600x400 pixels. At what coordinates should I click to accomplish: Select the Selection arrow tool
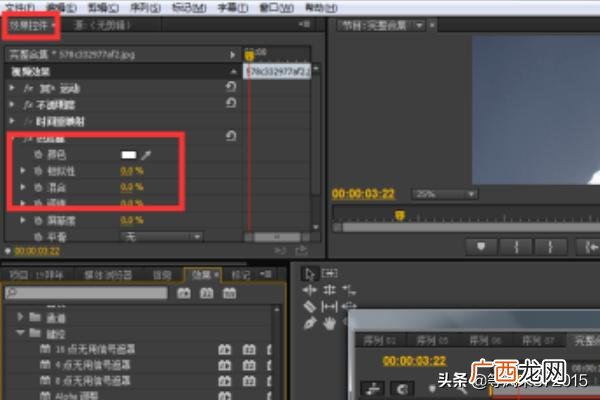tap(309, 274)
